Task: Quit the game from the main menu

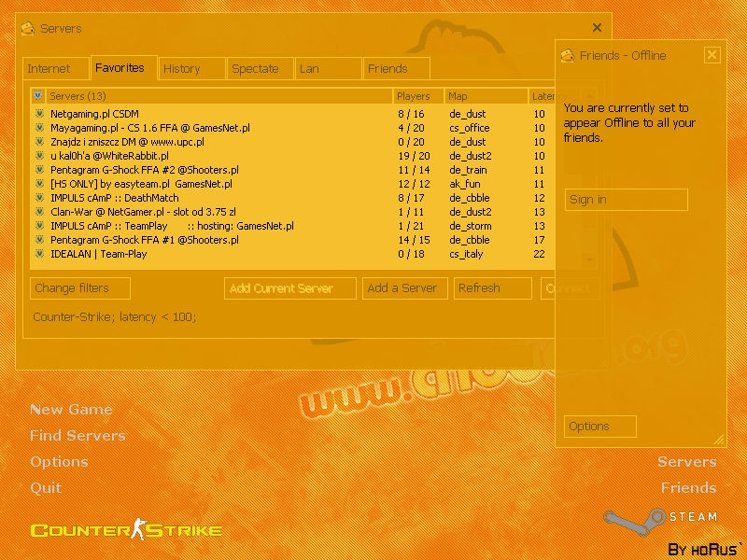Action: (x=46, y=488)
